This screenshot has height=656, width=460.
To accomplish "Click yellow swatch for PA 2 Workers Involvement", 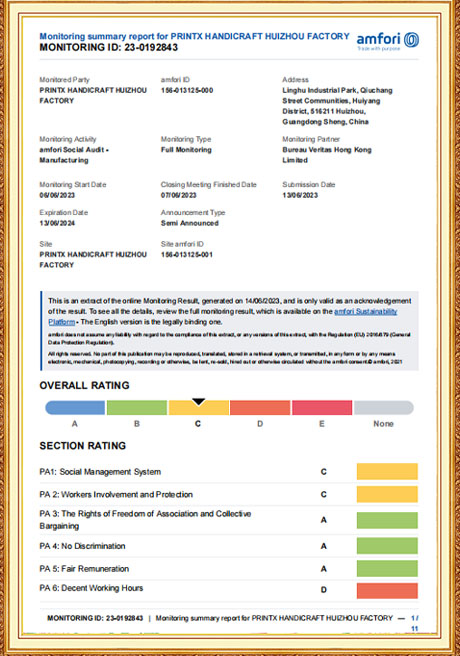I will tap(387, 494).
